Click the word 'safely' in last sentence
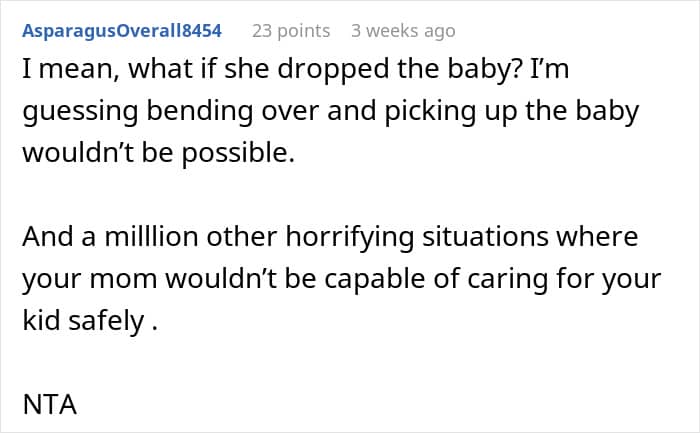700x433 pixels. 106,321
